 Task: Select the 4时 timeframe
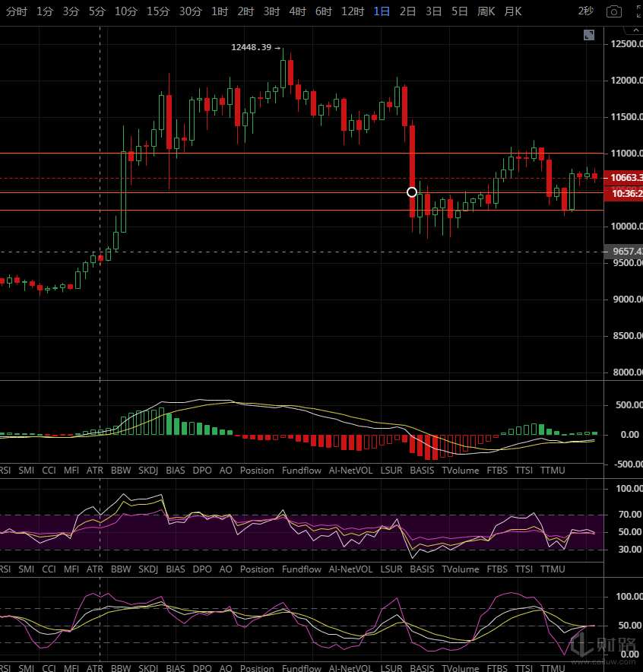click(x=297, y=11)
